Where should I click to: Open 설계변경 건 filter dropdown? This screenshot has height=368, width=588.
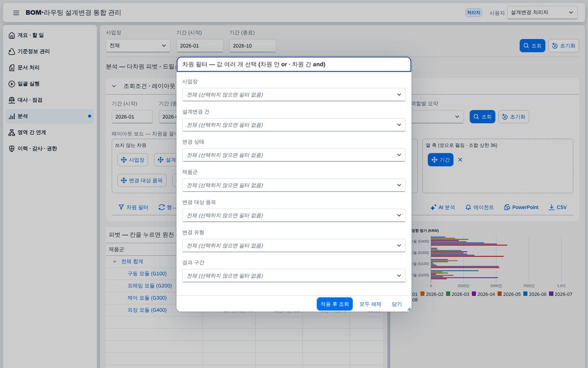click(x=294, y=125)
